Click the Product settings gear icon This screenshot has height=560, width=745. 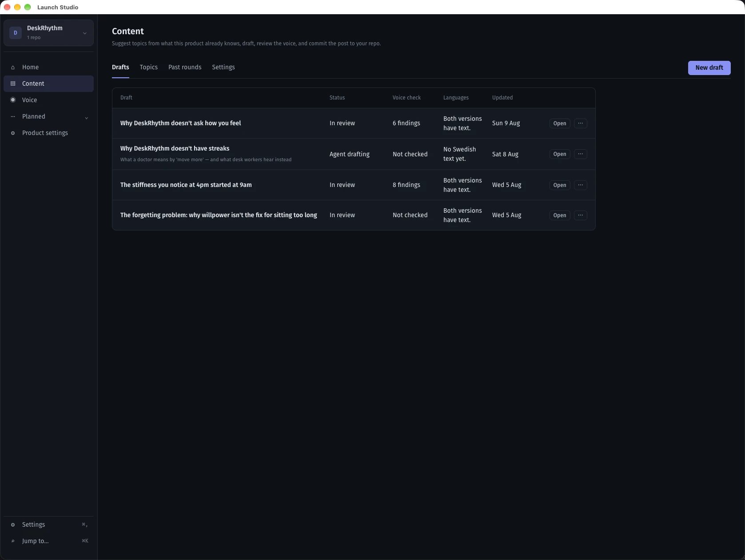pos(13,133)
